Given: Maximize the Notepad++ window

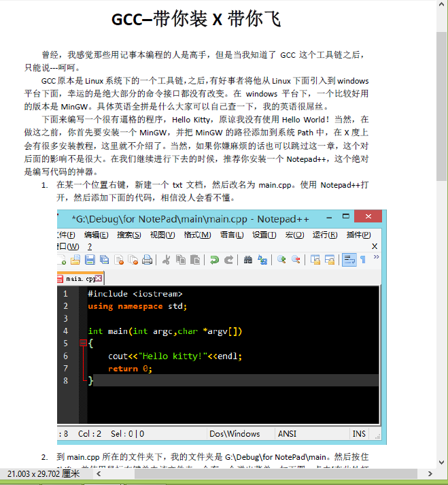Looking at the screenshot, I should [x=345, y=216].
